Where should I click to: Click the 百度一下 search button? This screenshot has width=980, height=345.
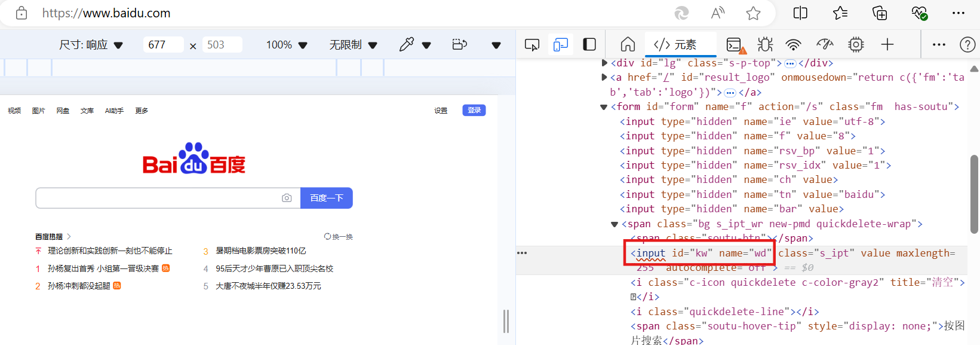pyautogui.click(x=326, y=198)
